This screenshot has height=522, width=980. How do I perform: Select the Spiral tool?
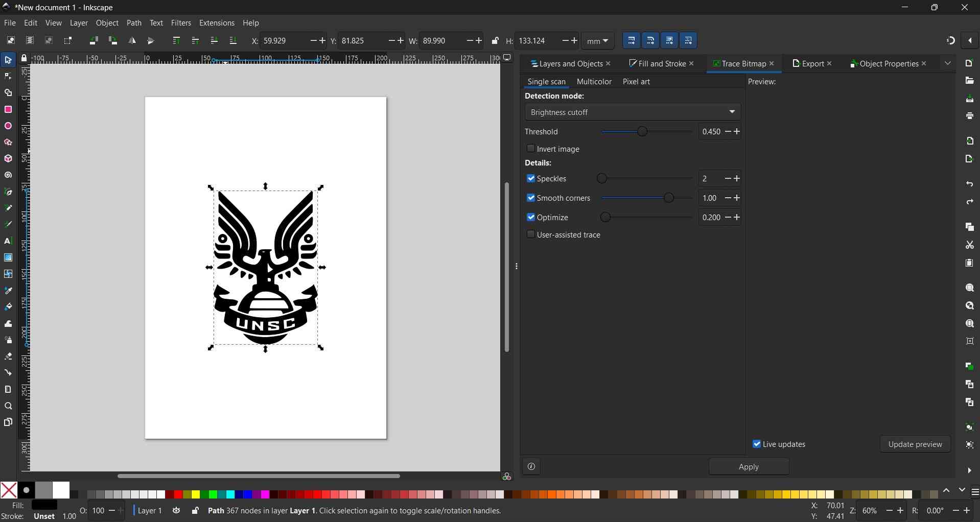pyautogui.click(x=8, y=175)
